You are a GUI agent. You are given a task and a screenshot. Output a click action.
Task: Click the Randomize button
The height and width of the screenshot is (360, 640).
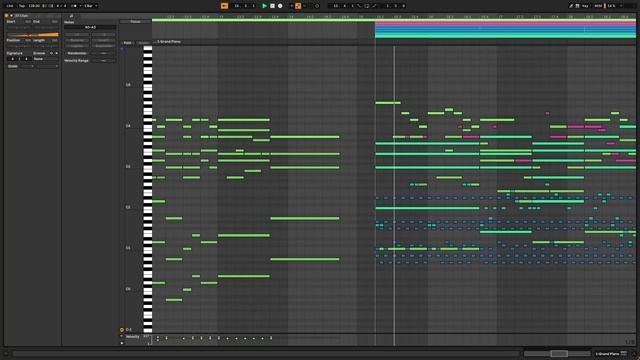[x=76, y=53]
